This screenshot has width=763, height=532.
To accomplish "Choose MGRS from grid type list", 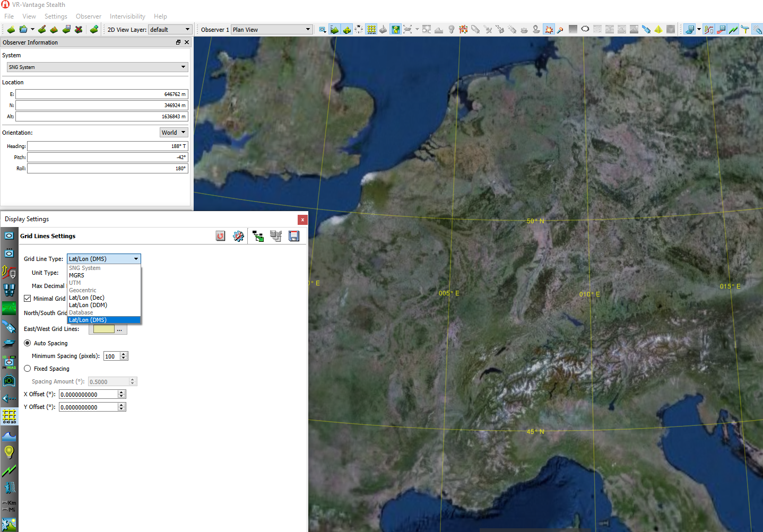I will 104,275.
